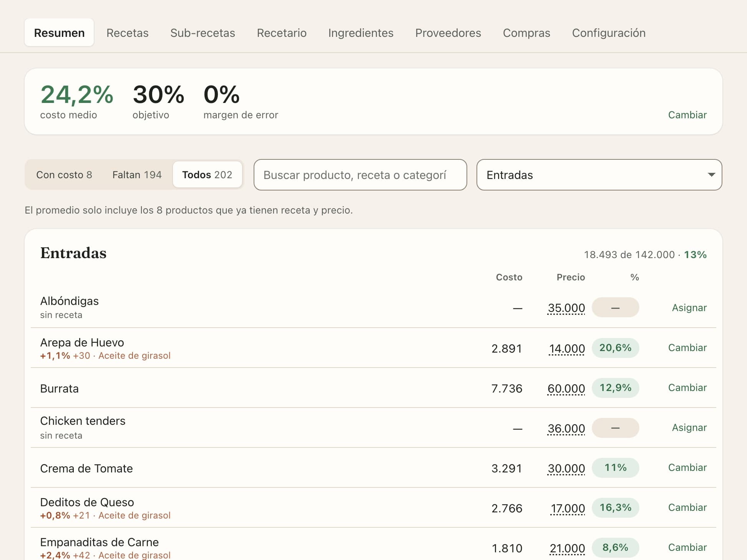Click the Burrata product name
The width and height of the screenshot is (747, 560).
coord(59,389)
